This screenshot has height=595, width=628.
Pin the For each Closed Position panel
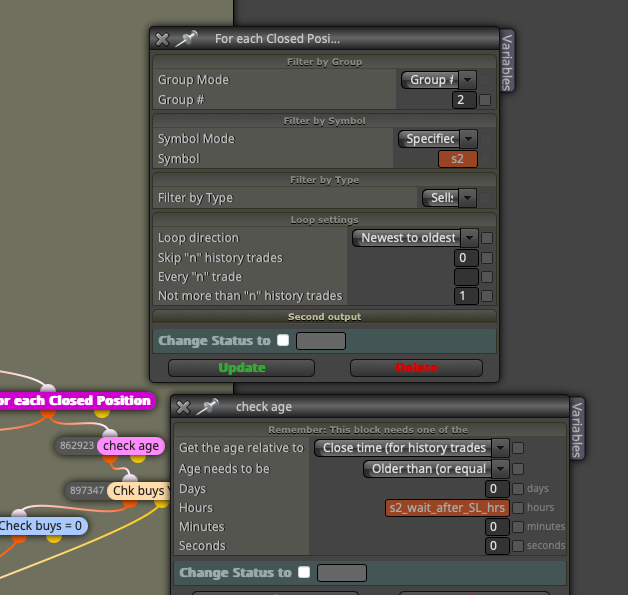point(187,39)
